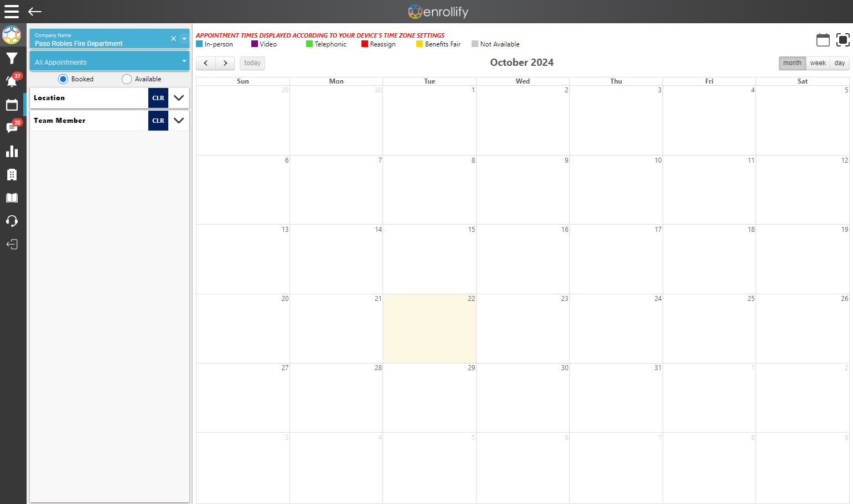Open the All Appointments dropdown

tap(110, 61)
